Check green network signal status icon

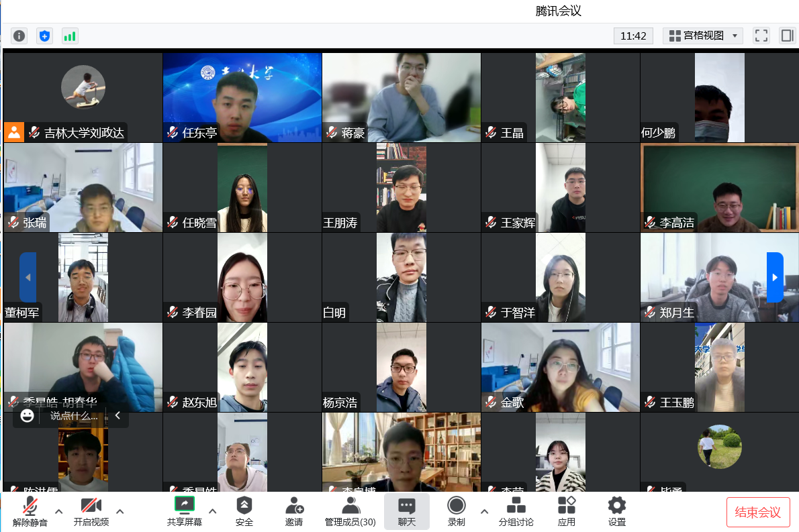point(70,36)
